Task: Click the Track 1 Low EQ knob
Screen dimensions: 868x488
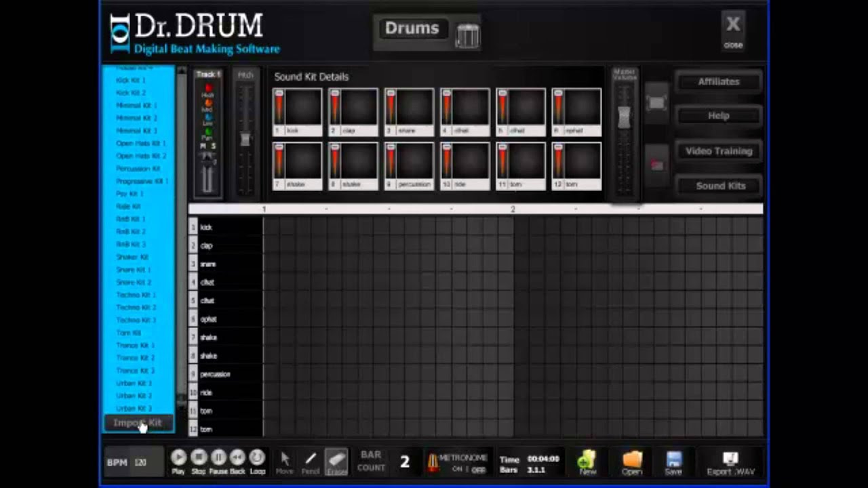Action: pos(208,117)
